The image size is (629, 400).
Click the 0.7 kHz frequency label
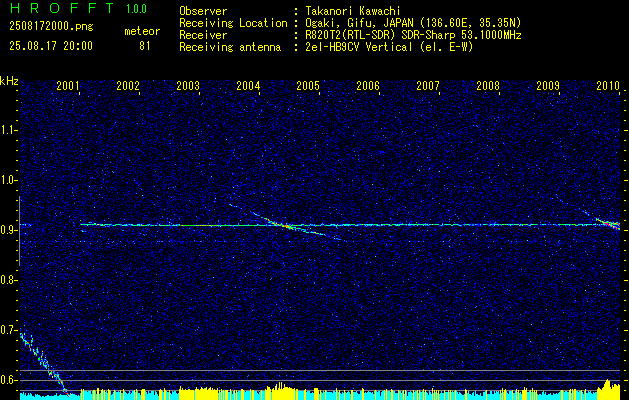[9, 330]
